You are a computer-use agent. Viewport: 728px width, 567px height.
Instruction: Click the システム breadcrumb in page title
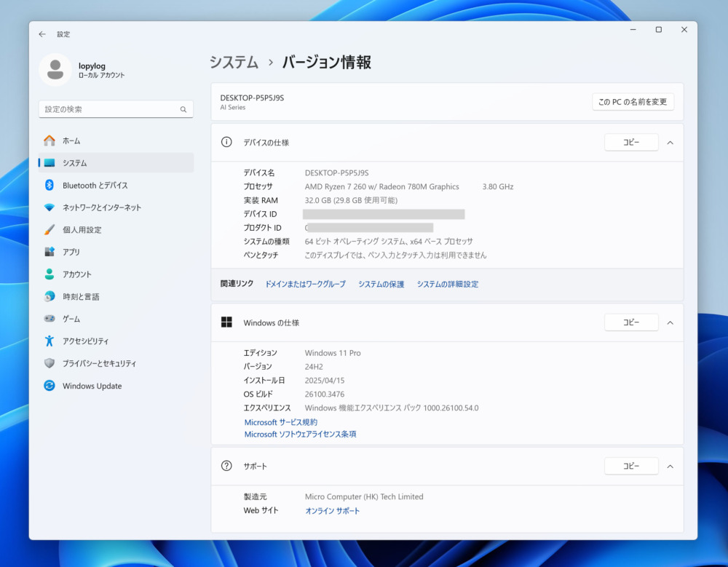(234, 62)
